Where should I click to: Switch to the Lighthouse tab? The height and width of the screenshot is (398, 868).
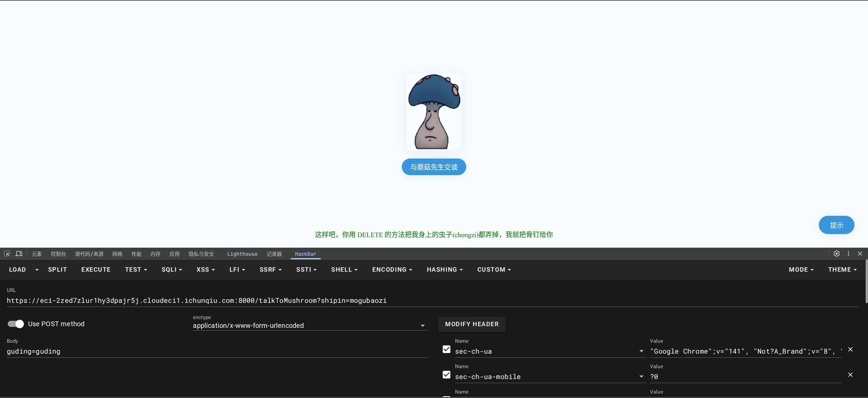point(242,254)
